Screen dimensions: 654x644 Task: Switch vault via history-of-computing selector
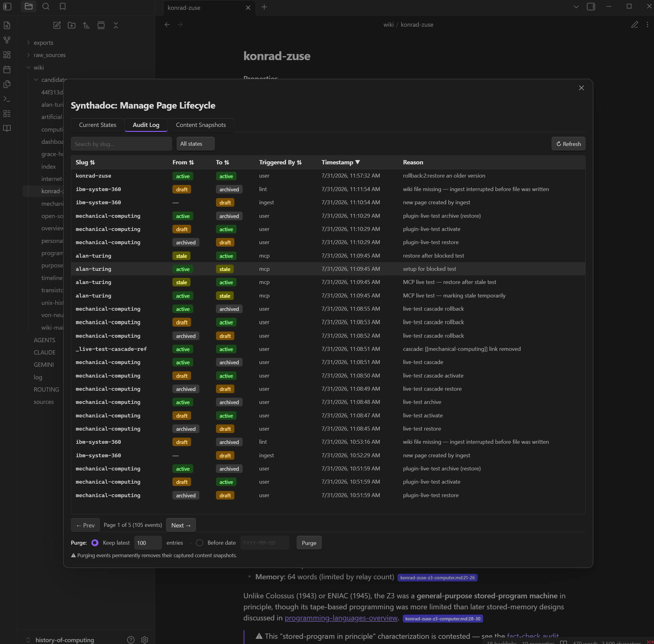[x=65, y=640]
